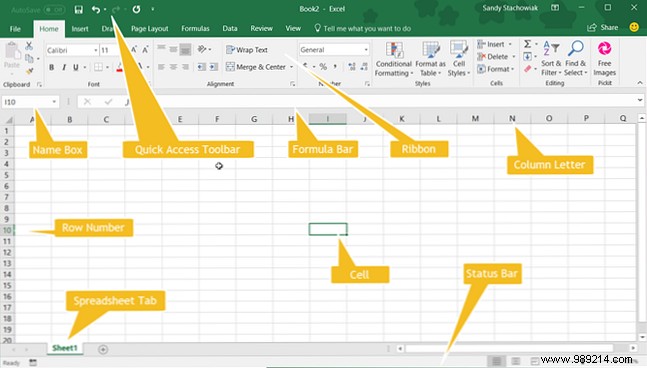
Task: Open the View tab
Action: (x=293, y=28)
